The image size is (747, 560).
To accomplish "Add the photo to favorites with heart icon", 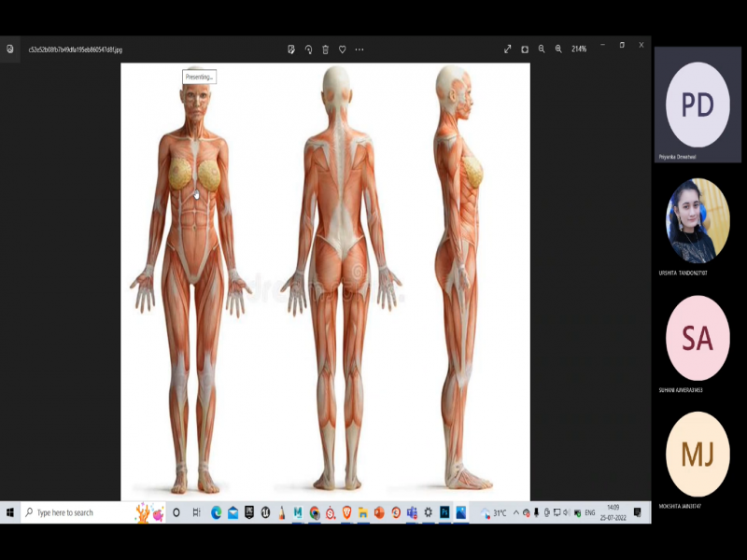I will pyautogui.click(x=342, y=49).
